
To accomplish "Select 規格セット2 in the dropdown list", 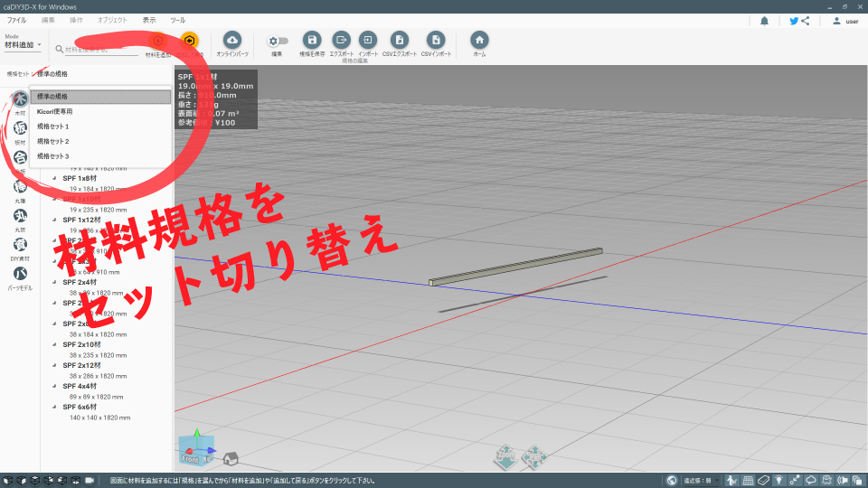I will click(x=100, y=141).
